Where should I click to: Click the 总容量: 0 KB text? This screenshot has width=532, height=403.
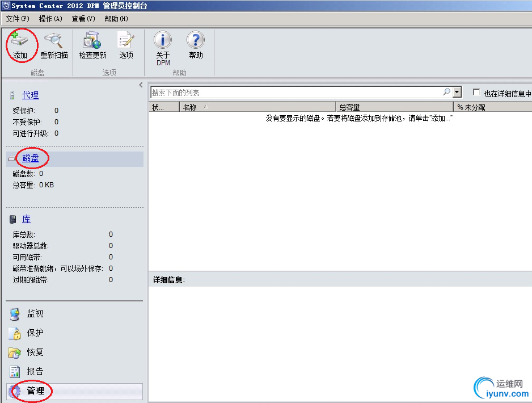(x=33, y=185)
